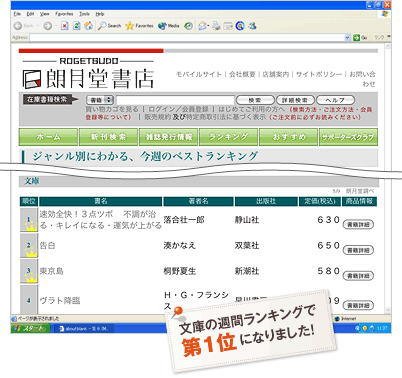Click the Windows スタート button
The image size is (402, 378).
31,328
